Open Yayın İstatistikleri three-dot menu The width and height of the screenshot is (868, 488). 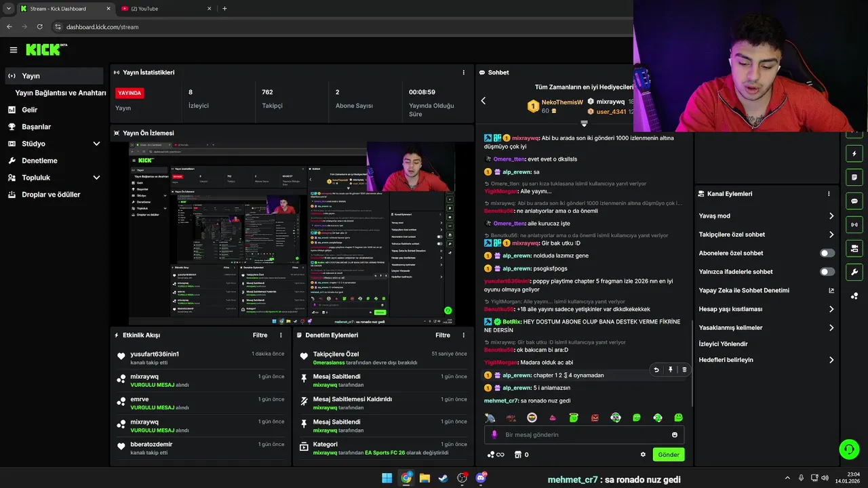click(464, 73)
